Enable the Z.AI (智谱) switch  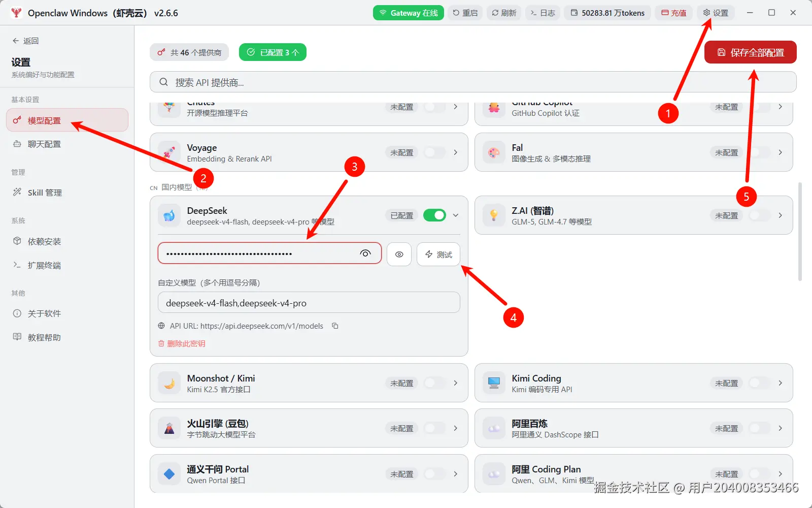tap(760, 215)
